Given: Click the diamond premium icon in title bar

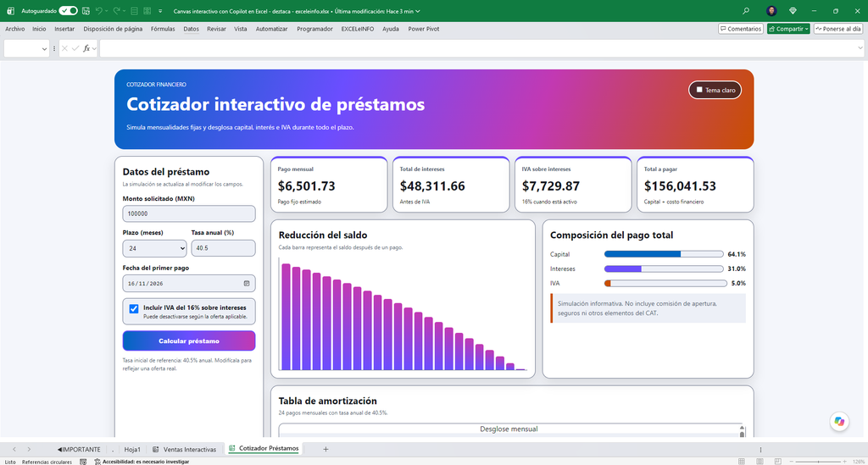Looking at the screenshot, I should pyautogui.click(x=793, y=11).
